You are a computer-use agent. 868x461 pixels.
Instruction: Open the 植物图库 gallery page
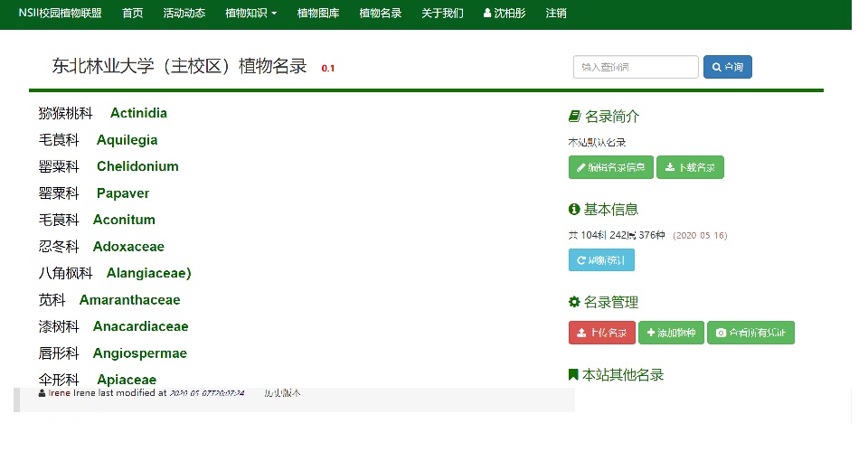click(x=317, y=14)
